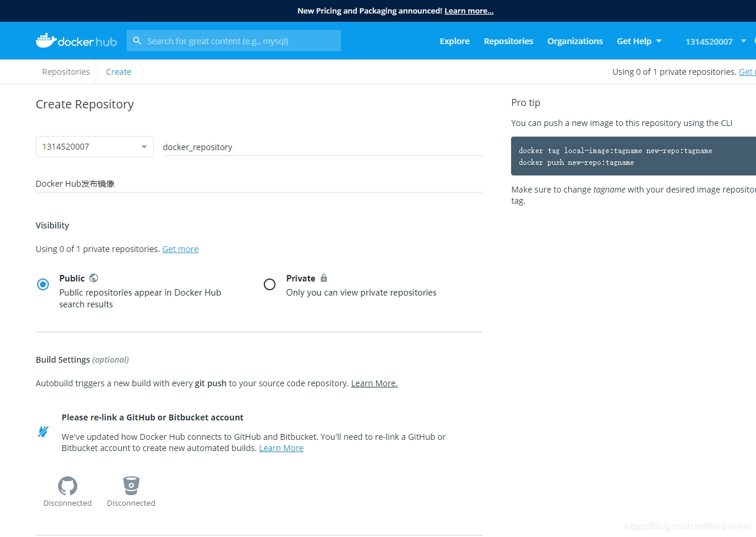Expand the Get Help menu
This screenshot has width=756, height=537.
click(x=639, y=41)
